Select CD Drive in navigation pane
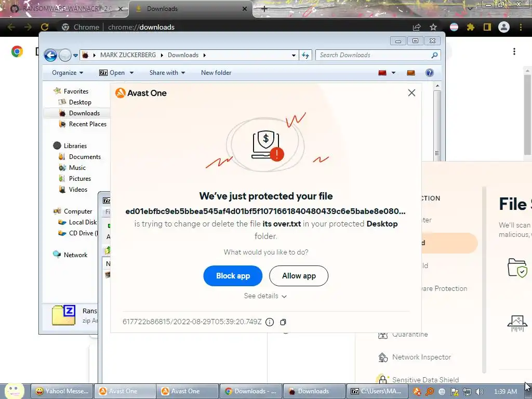Viewport: 532px width, 399px height. (x=78, y=233)
